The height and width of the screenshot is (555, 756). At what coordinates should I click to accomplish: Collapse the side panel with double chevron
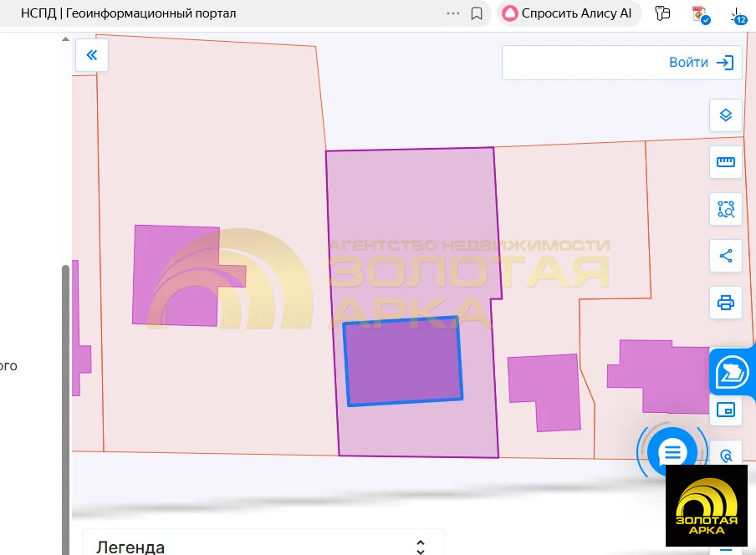(x=92, y=55)
